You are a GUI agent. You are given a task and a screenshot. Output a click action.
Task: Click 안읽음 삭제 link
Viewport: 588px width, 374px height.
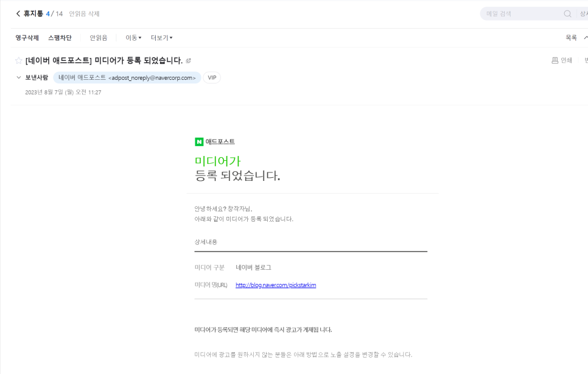pos(85,14)
